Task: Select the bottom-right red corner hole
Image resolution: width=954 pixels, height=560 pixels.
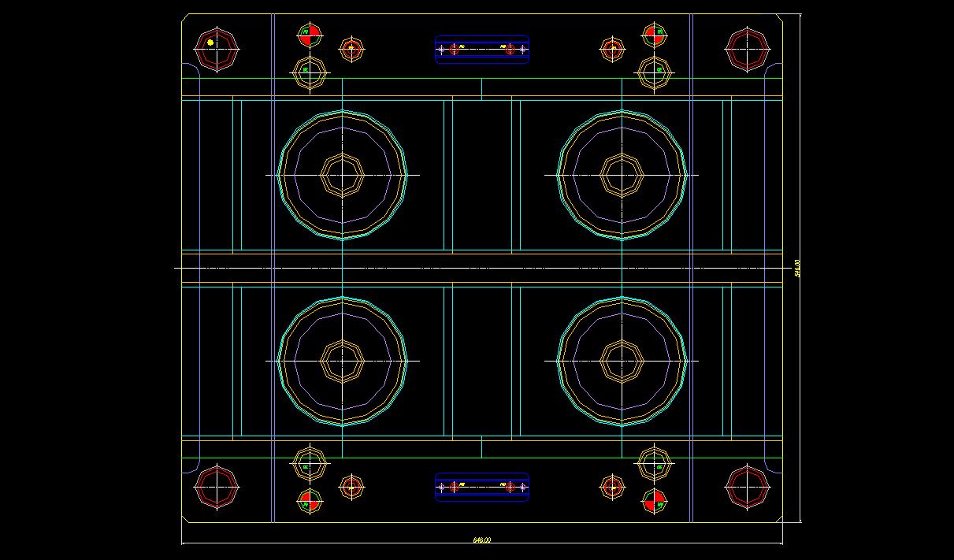Action: point(748,487)
